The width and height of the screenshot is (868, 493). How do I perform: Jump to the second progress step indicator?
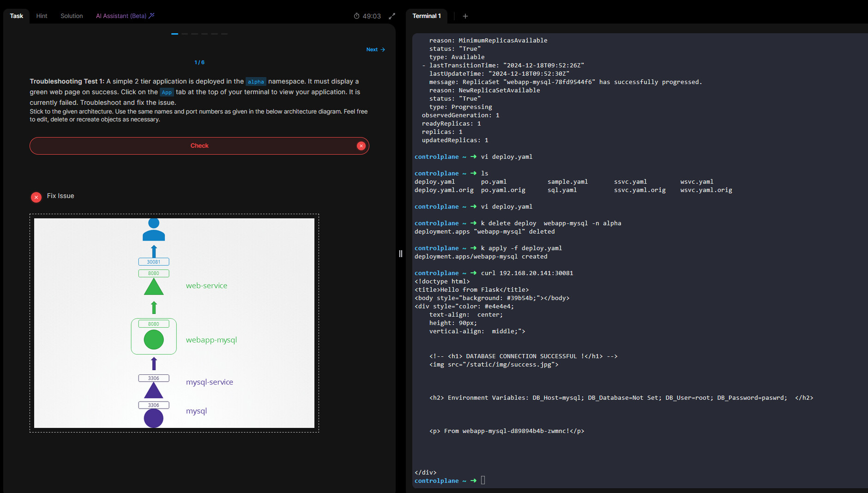coord(185,34)
